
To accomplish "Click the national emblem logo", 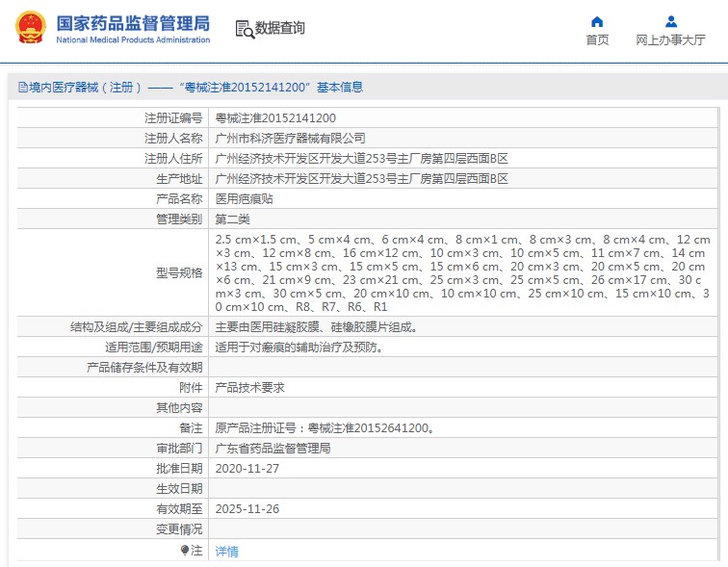I will pos(31,27).
